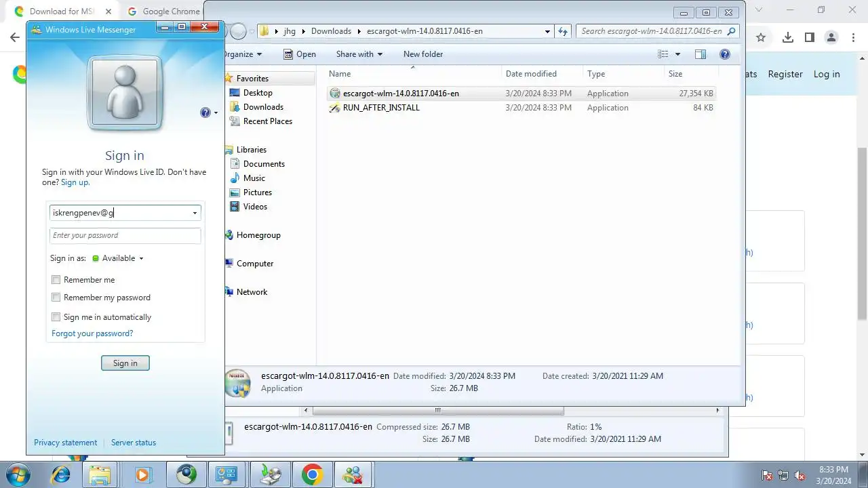Click the installer disc taskbar icon
This screenshot has width=868, height=488.
271,474
